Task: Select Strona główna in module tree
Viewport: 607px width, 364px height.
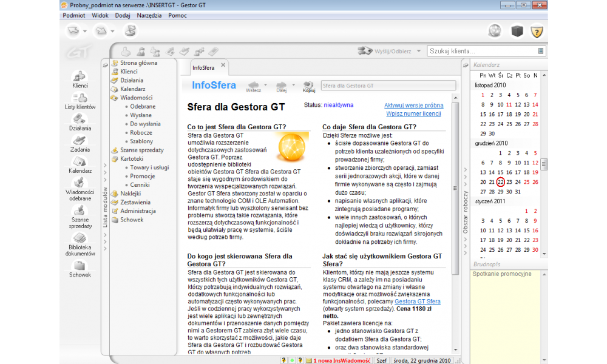Action: (x=138, y=62)
